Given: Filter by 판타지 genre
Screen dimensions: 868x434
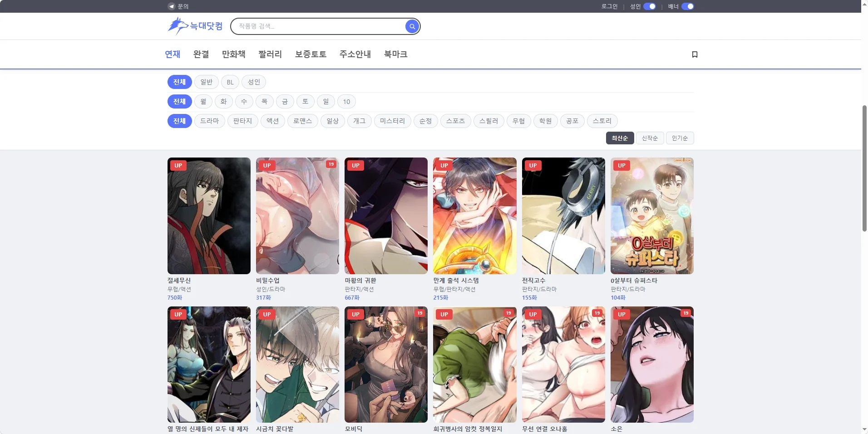Looking at the screenshot, I should tap(242, 121).
